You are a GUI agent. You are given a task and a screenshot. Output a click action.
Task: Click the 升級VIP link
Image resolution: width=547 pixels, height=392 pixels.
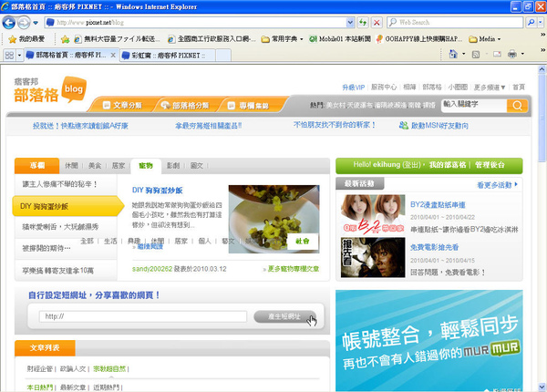[354, 88]
